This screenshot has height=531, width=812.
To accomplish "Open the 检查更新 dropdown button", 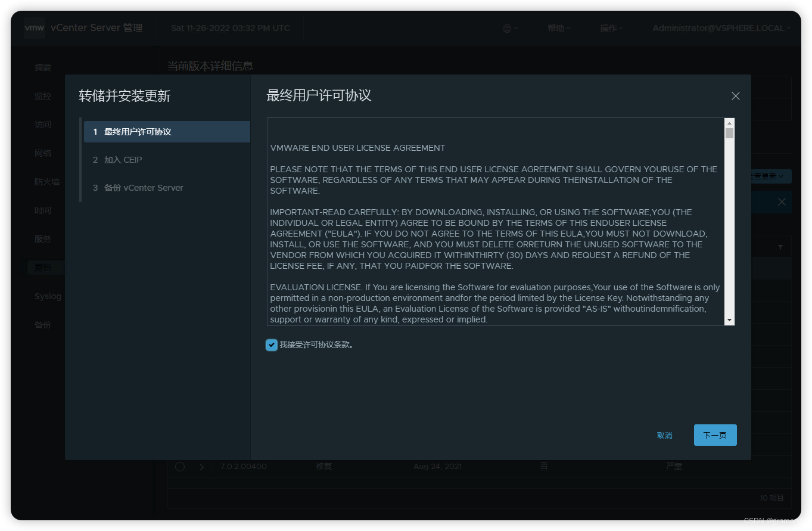I will pos(771,176).
